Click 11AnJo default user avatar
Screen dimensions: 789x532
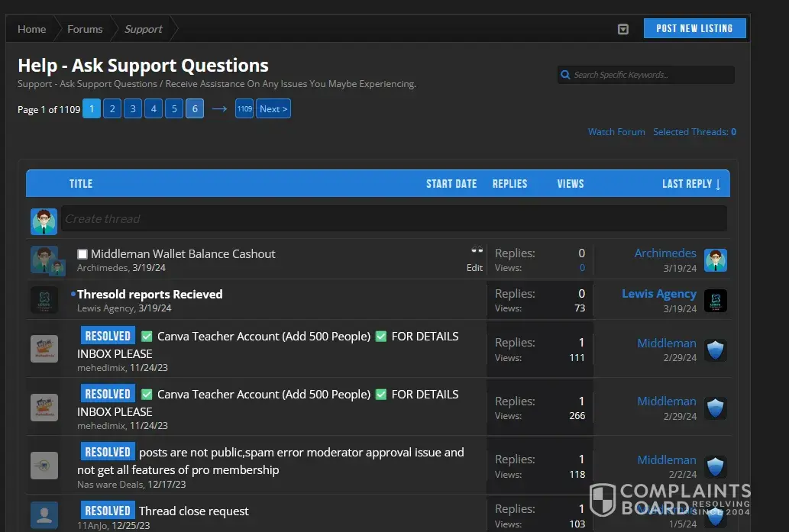pyautogui.click(x=44, y=514)
